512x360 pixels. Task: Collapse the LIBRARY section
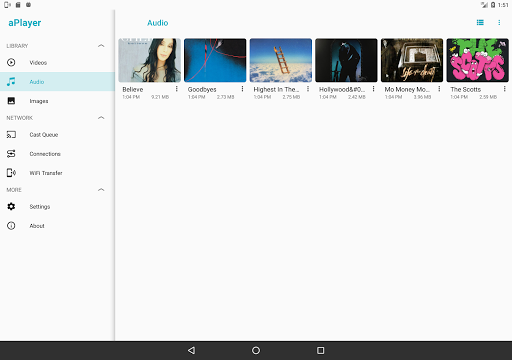(101, 46)
